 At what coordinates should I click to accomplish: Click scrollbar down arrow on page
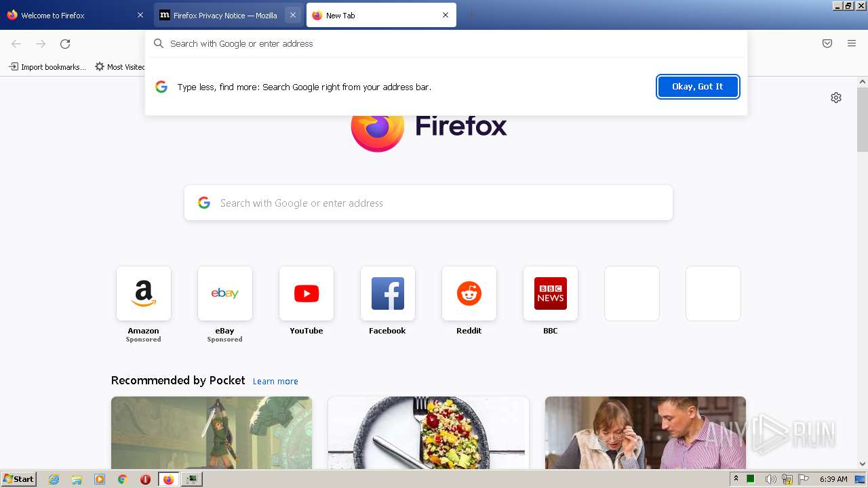coord(863,464)
